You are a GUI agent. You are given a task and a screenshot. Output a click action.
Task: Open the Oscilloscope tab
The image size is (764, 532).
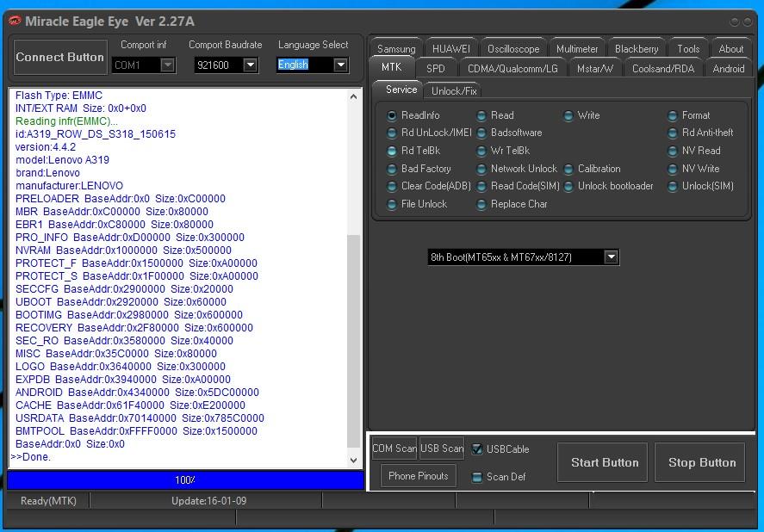513,49
